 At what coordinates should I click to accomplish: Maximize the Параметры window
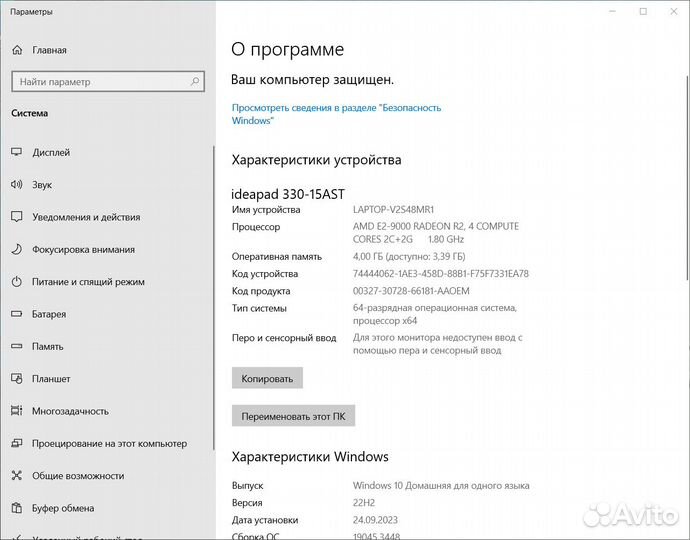[x=643, y=12]
